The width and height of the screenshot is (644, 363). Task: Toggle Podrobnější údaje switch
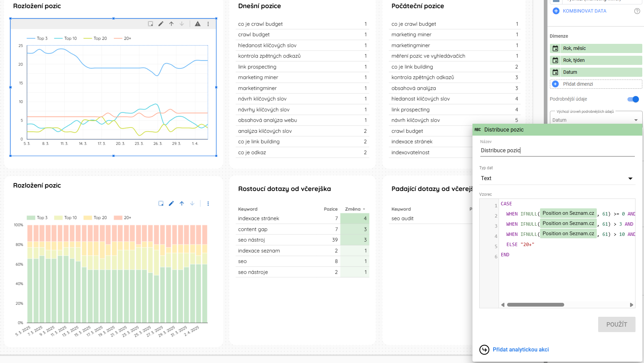point(633,99)
